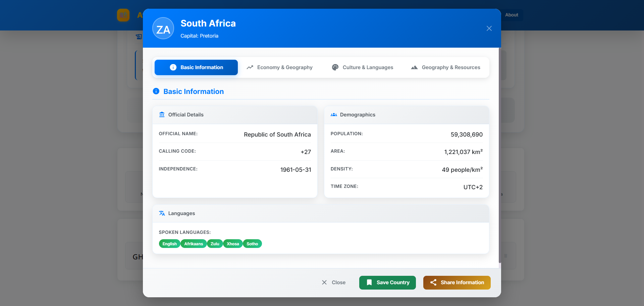
Task: Open the About page in navbar
Action: tap(512, 15)
